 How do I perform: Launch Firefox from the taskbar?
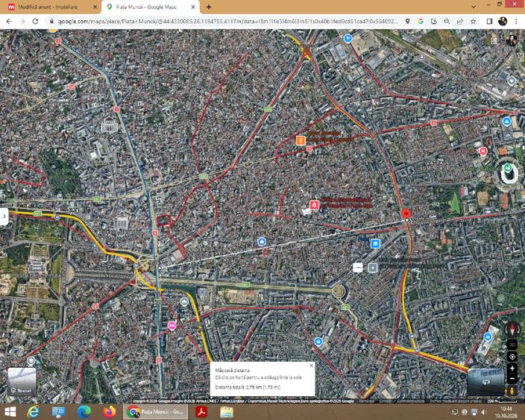[109, 412]
